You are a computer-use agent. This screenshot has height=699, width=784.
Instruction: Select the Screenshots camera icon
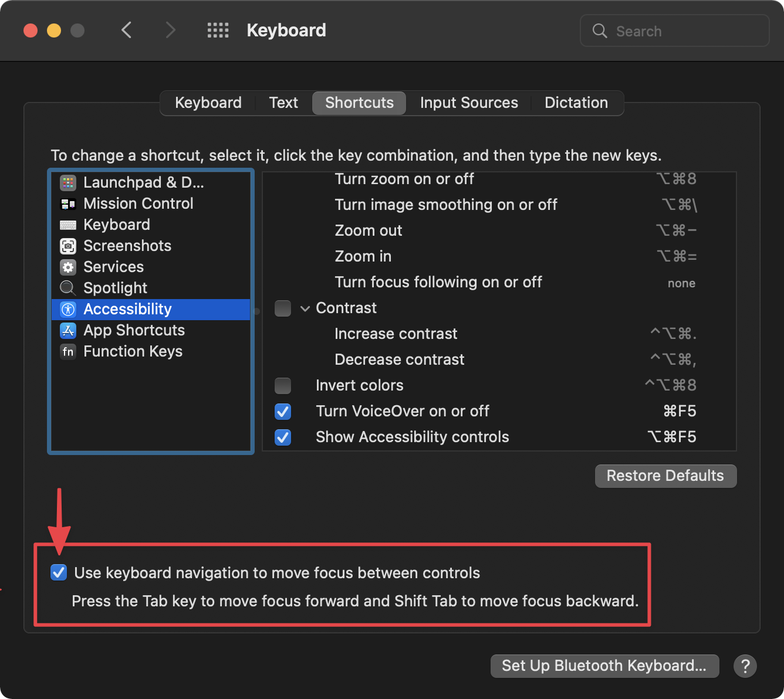(68, 246)
